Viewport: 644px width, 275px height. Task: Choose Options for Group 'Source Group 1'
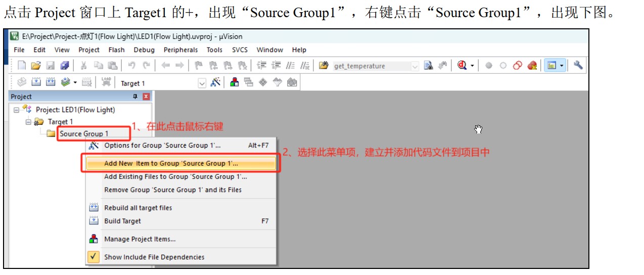[x=181, y=145]
